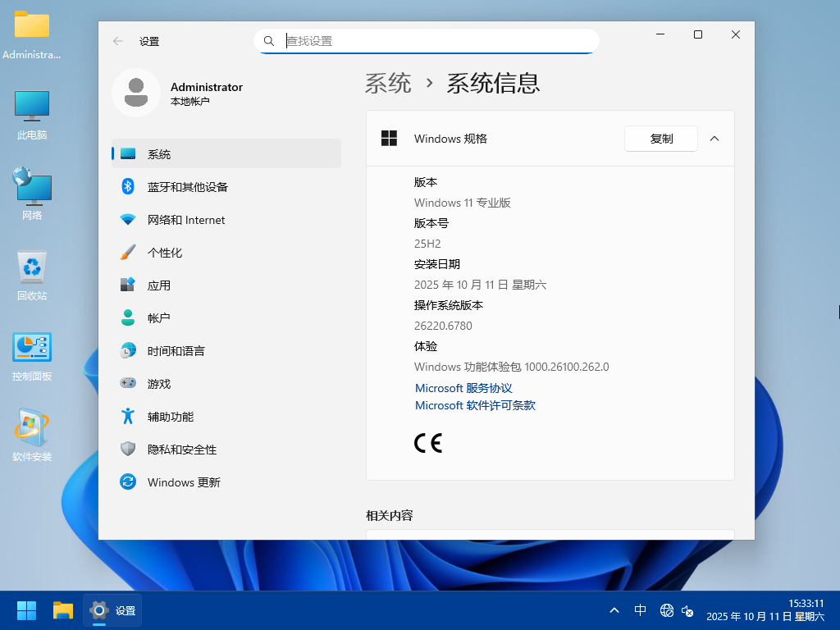This screenshot has width=840, height=630.
Task: Click the Find a setting search box
Action: tap(435, 41)
